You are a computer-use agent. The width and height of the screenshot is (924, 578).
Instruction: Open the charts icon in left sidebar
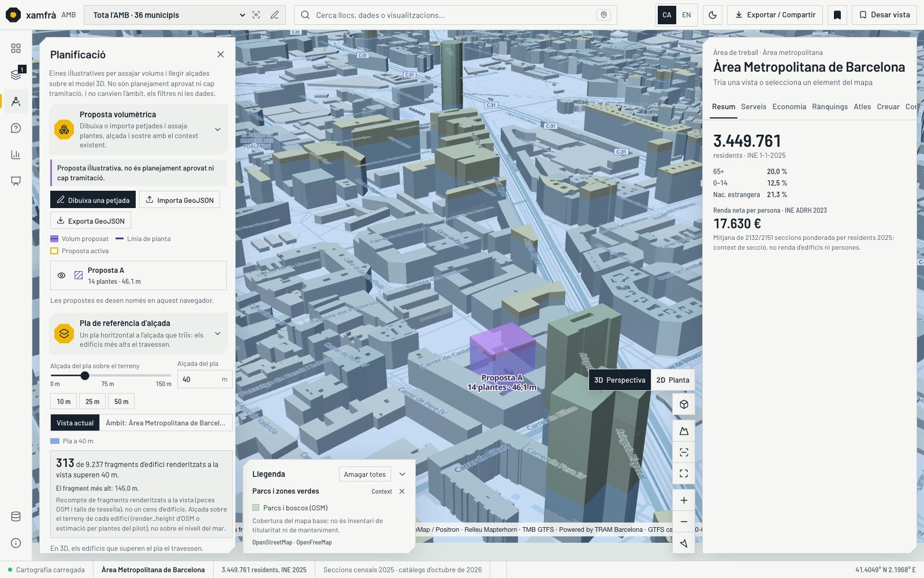(x=16, y=154)
